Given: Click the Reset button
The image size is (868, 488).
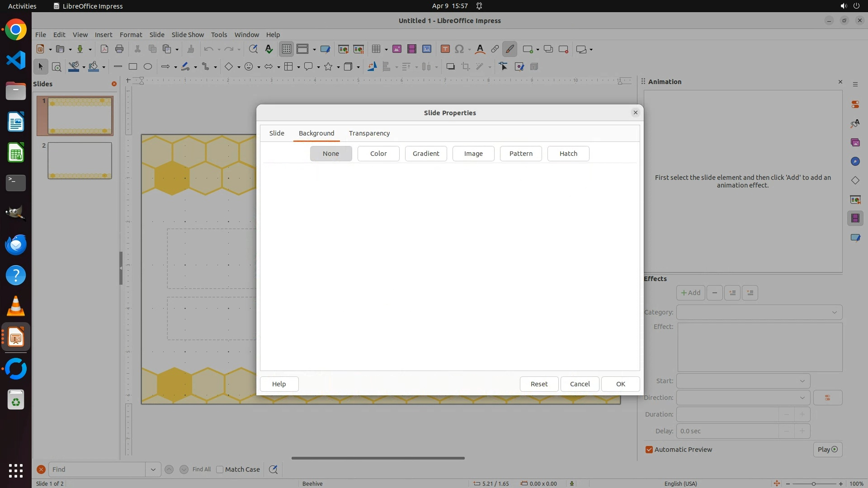Looking at the screenshot, I should pyautogui.click(x=539, y=384).
